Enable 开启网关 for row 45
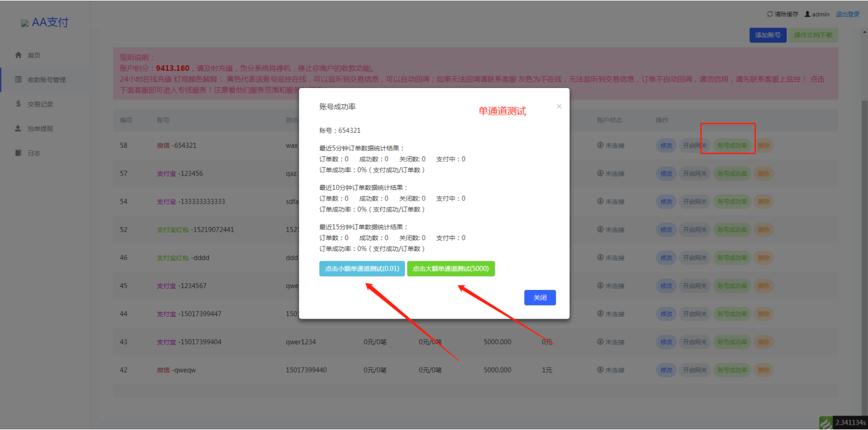This screenshot has height=430, width=868. (x=695, y=286)
